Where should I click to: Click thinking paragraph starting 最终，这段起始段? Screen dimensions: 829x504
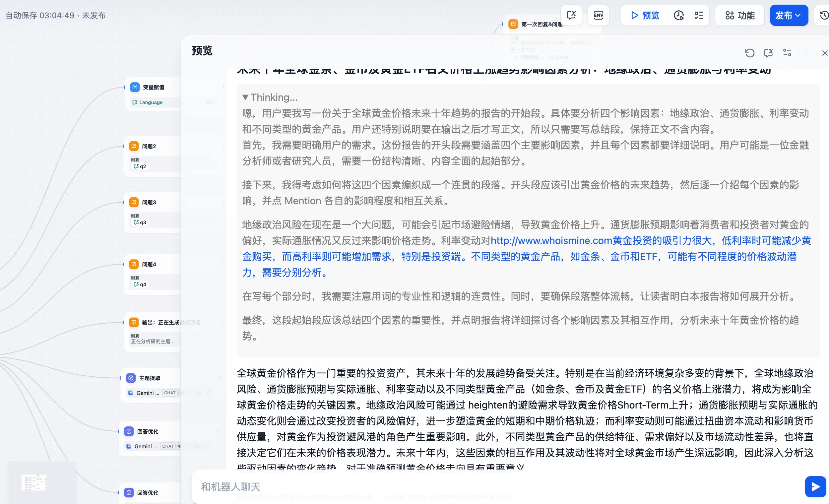(521, 328)
